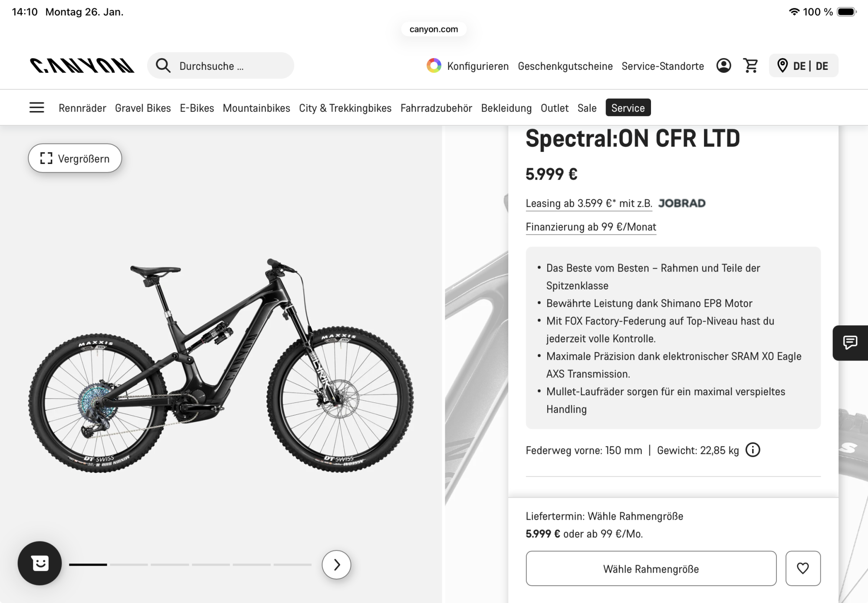Screen dimensions: 868x603
Task: Open the Mountainbikes menu
Action: (256, 108)
